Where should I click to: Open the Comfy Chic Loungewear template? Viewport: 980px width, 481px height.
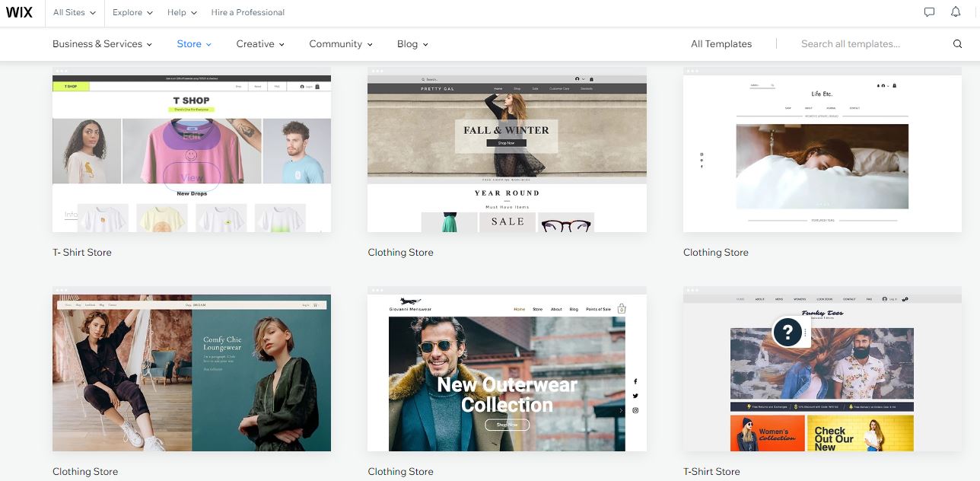click(x=192, y=369)
